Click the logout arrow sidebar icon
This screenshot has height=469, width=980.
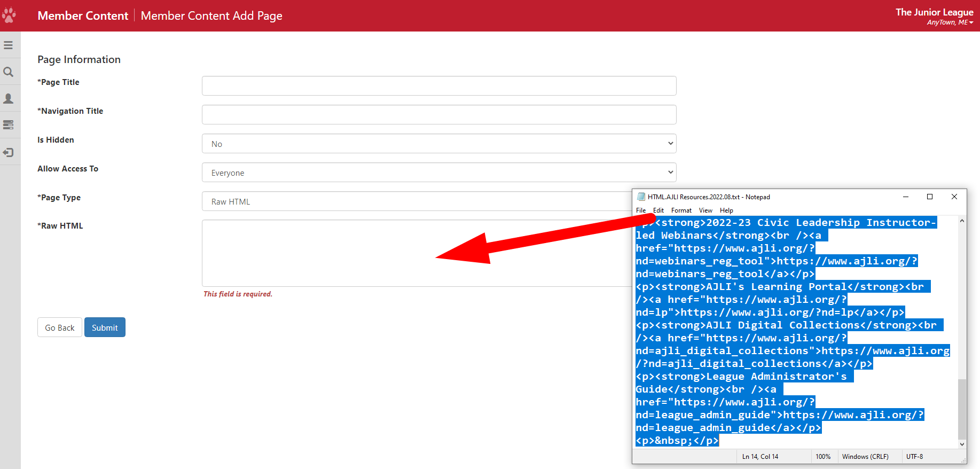click(8, 153)
